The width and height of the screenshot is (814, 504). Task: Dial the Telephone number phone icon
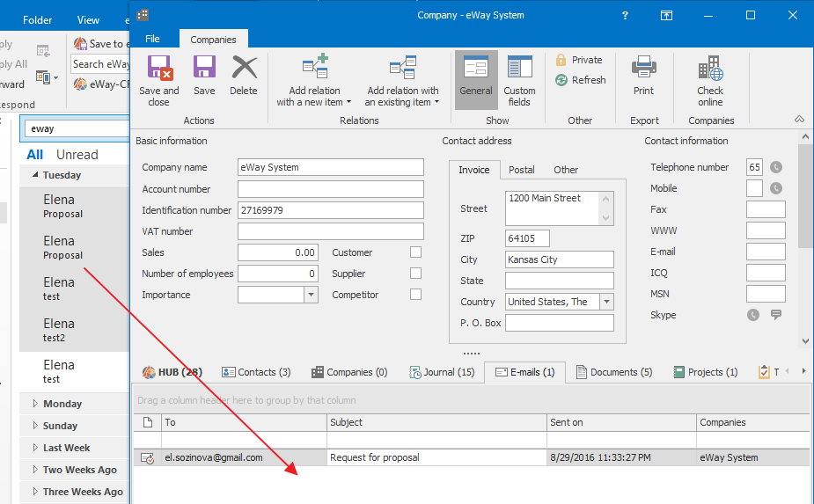point(775,167)
